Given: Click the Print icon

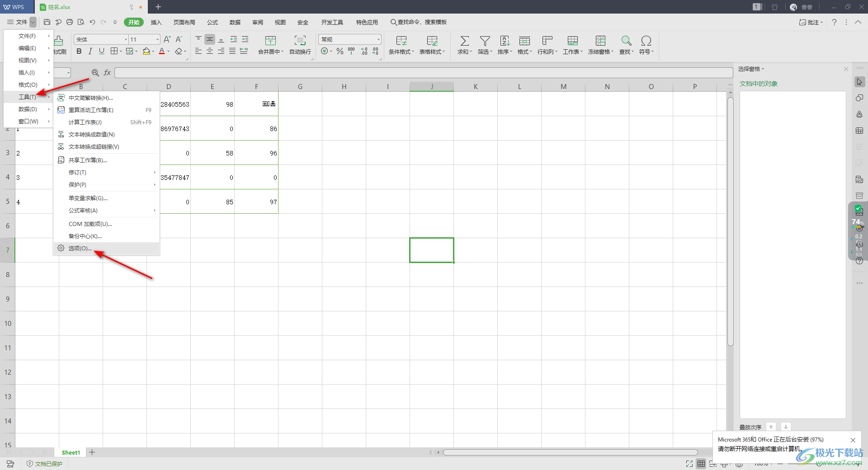Looking at the screenshot, I should (70, 22).
